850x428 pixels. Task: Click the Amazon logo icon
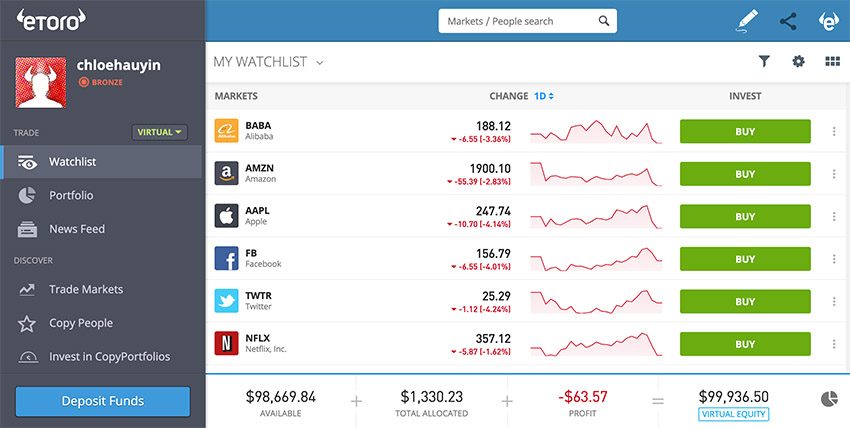227,173
